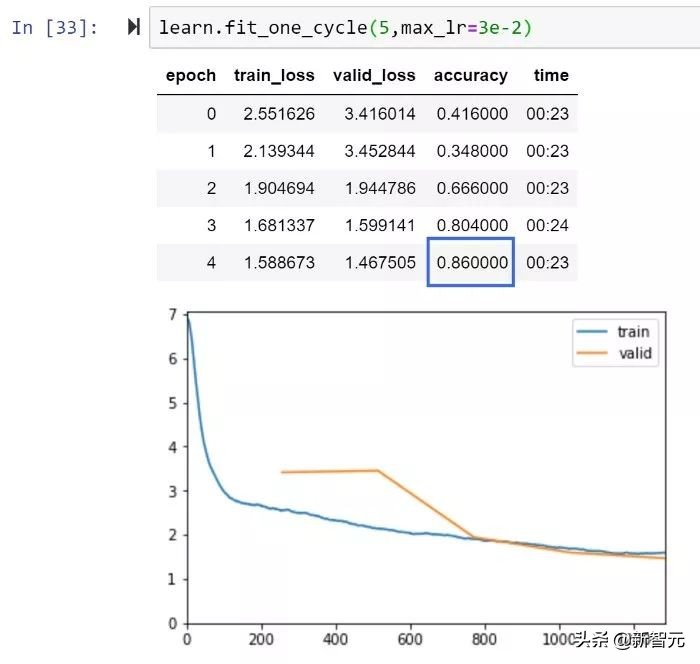The height and width of the screenshot is (664, 700).
Task: Click the accuracy column header
Action: (x=471, y=75)
